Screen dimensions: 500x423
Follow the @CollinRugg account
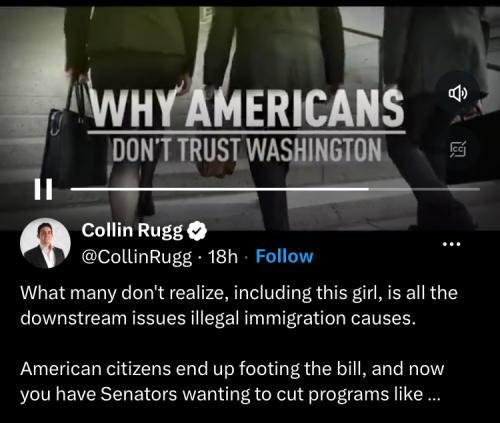[x=284, y=256]
